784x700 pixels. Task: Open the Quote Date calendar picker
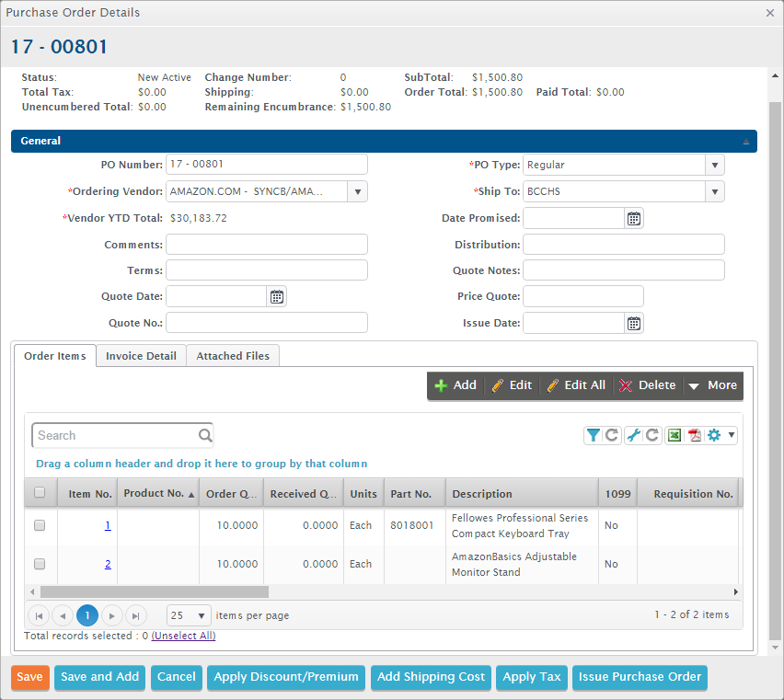point(276,297)
